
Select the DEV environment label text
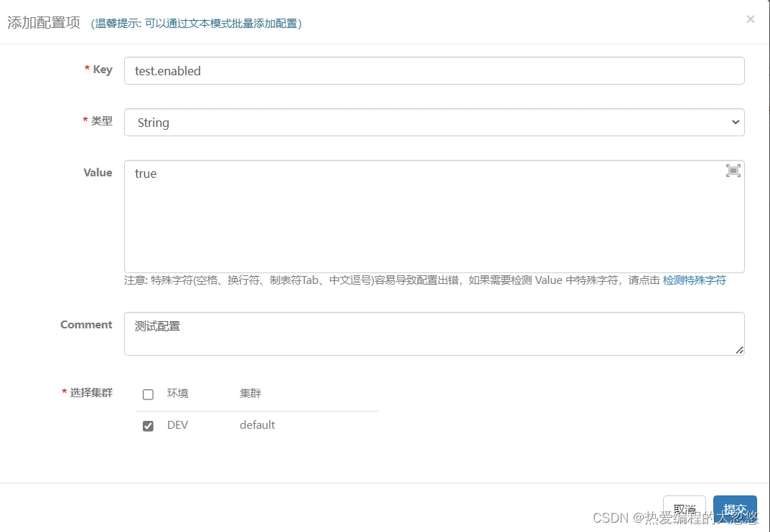click(177, 424)
